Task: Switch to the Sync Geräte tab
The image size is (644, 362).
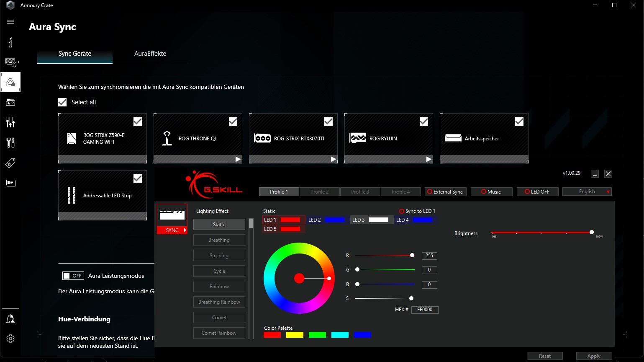Action: (x=75, y=54)
